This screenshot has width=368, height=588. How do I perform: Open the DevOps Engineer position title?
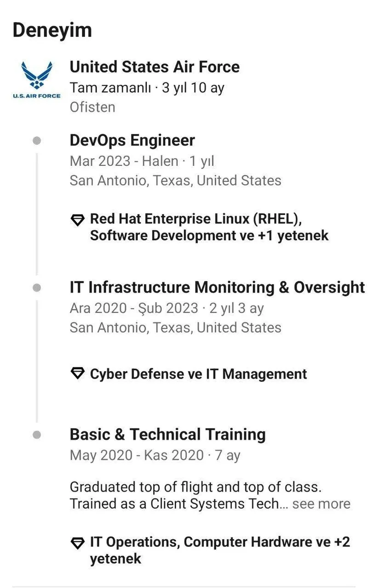click(x=132, y=140)
